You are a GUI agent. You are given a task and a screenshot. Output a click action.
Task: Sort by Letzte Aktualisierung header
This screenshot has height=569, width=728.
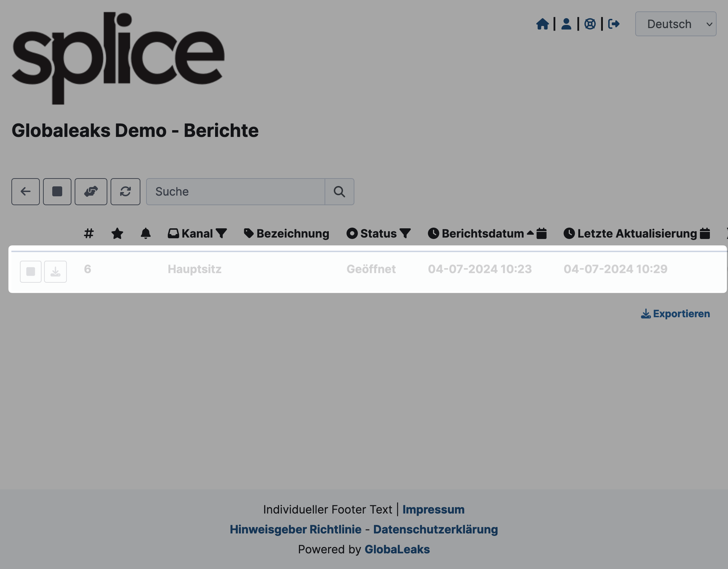[x=630, y=234]
